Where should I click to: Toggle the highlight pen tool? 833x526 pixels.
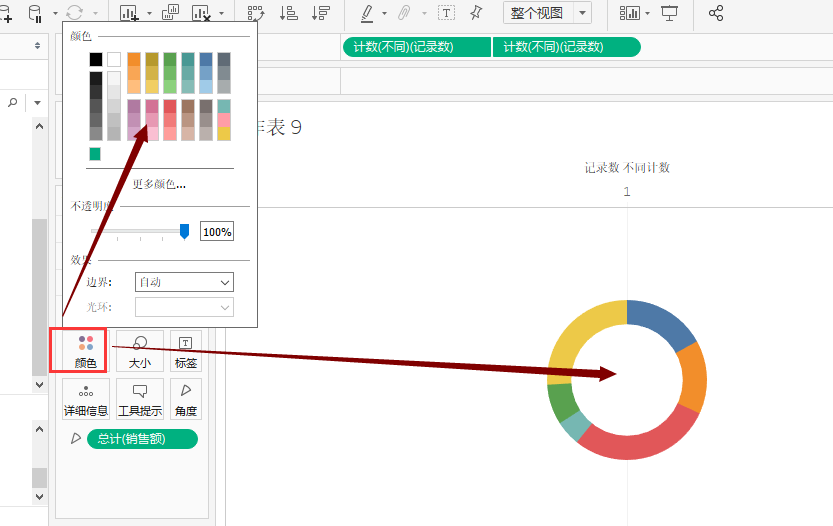pyautogui.click(x=367, y=13)
